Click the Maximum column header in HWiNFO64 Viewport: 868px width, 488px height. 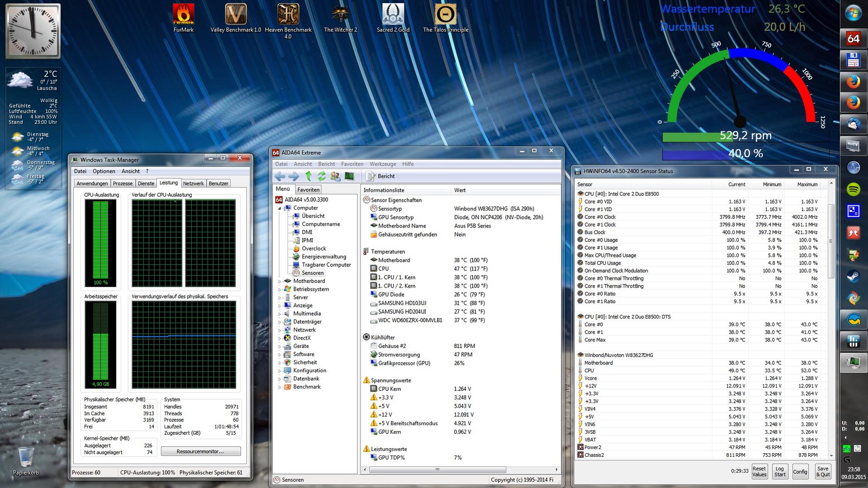click(802, 185)
